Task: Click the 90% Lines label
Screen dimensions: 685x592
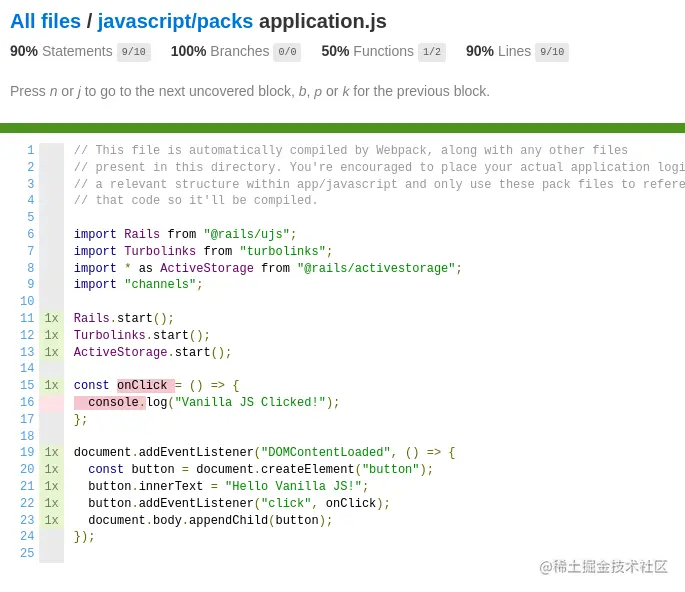Action: [x=498, y=52]
